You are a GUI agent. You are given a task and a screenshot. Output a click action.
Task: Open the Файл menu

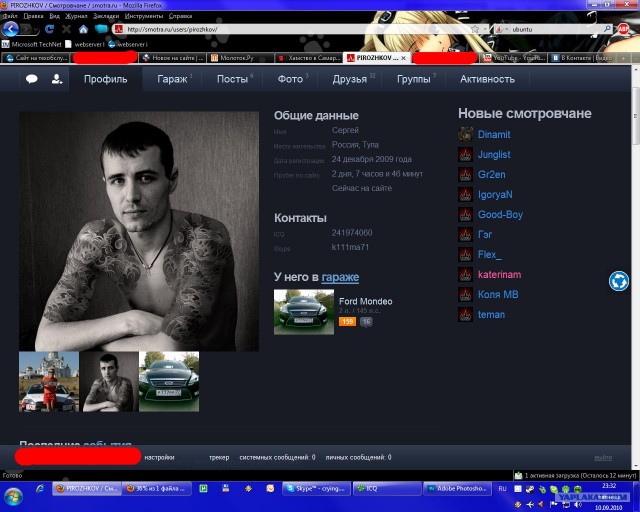[10, 16]
